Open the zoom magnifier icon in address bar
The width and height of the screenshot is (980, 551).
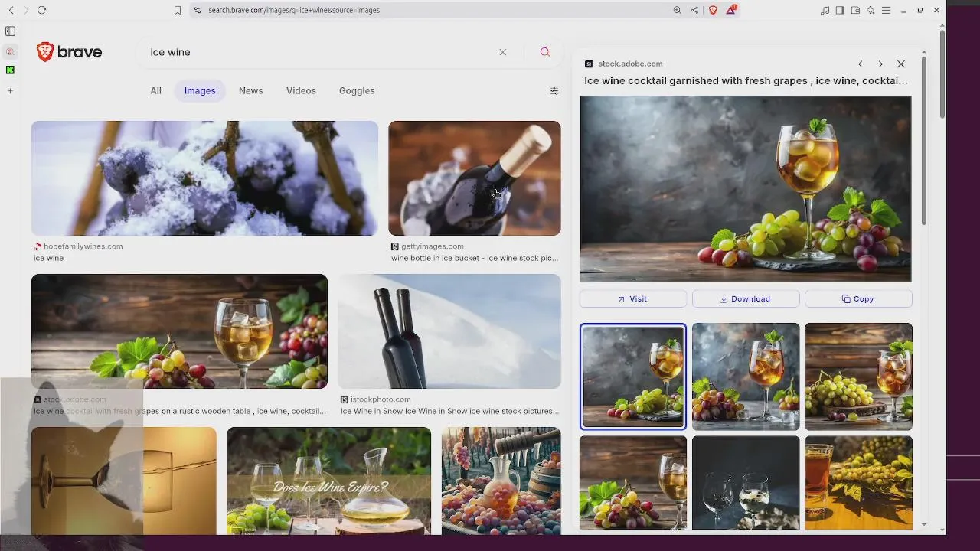pyautogui.click(x=677, y=10)
